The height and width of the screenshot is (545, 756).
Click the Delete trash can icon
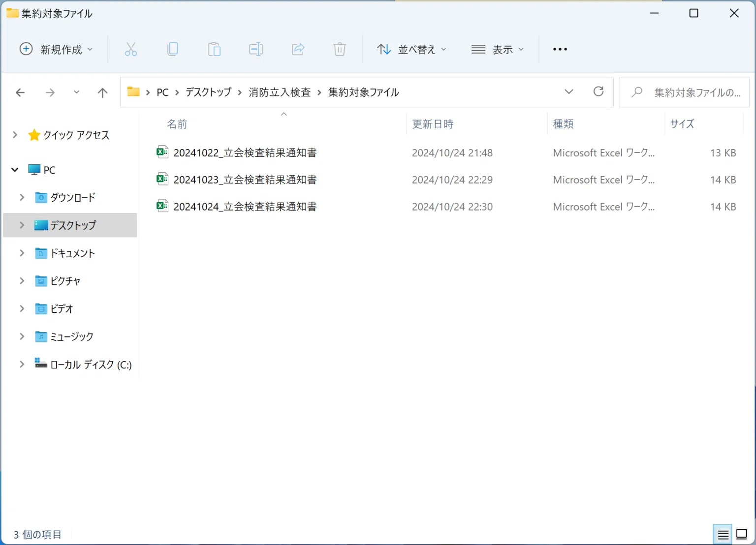[340, 49]
